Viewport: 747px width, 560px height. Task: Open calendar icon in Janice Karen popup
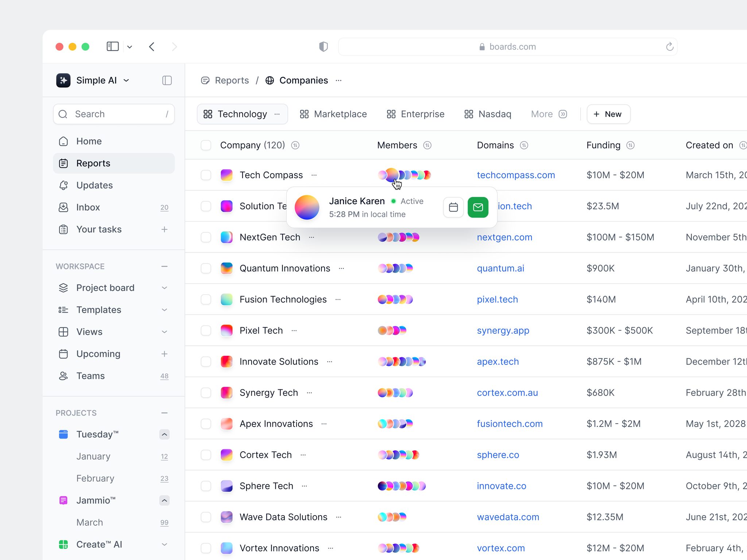point(453,207)
